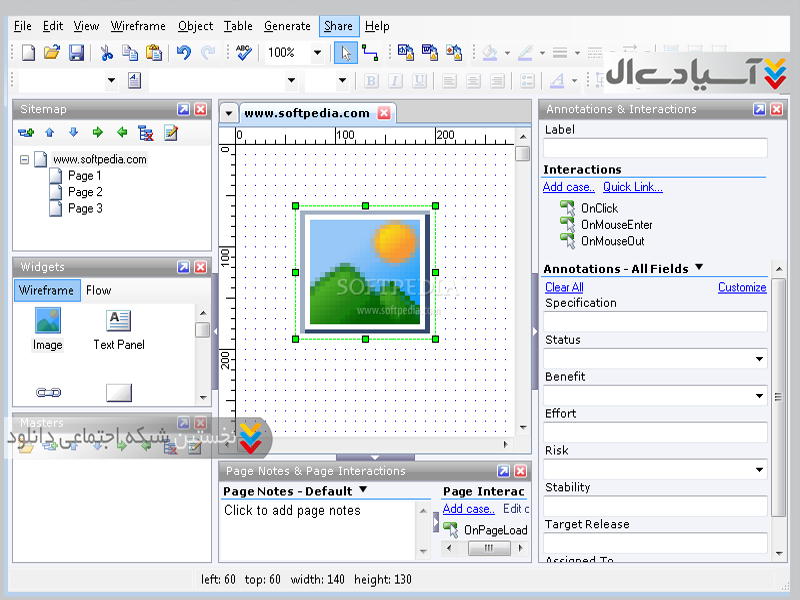Viewport: 800px width, 600px height.
Task: Indent page with the green right arrow
Action: pyautogui.click(x=97, y=132)
